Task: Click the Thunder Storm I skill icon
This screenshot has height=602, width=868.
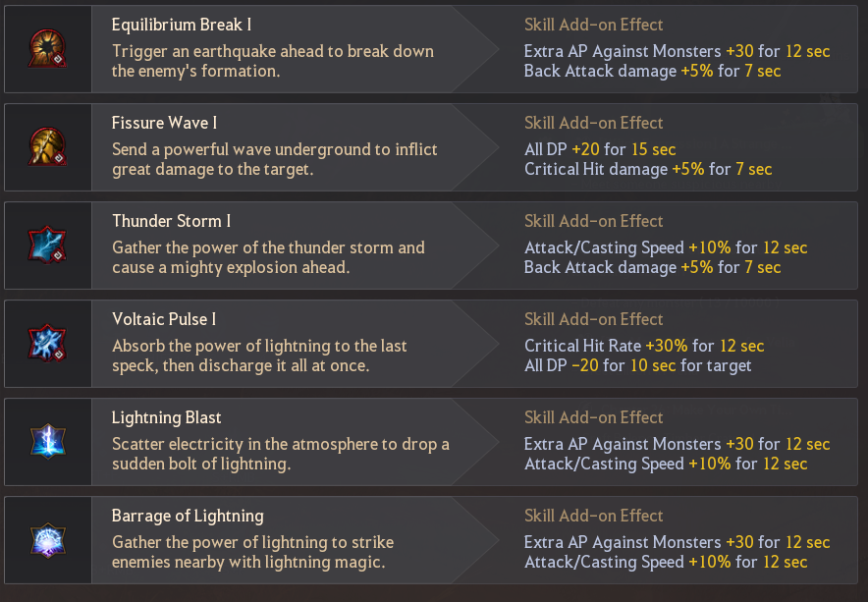Action: (x=47, y=245)
